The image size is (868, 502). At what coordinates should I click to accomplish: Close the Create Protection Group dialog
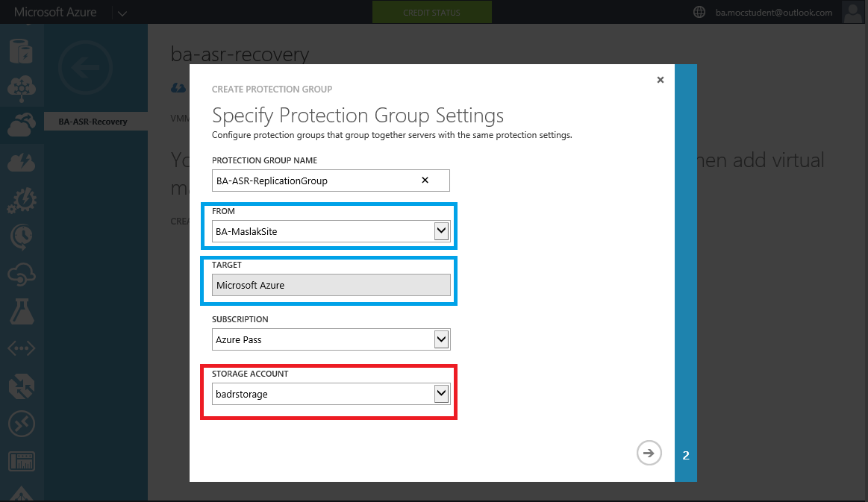[661, 80]
